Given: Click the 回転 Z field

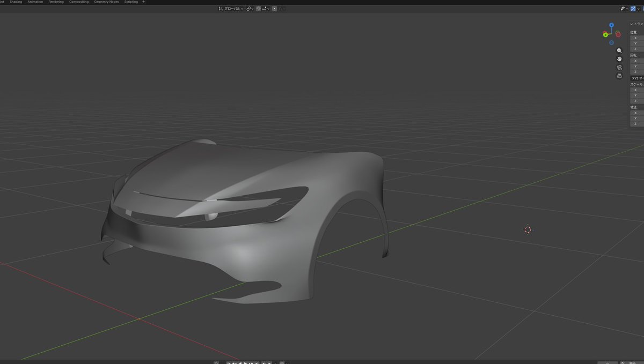Looking at the screenshot, I should pyautogui.click(x=637, y=72).
